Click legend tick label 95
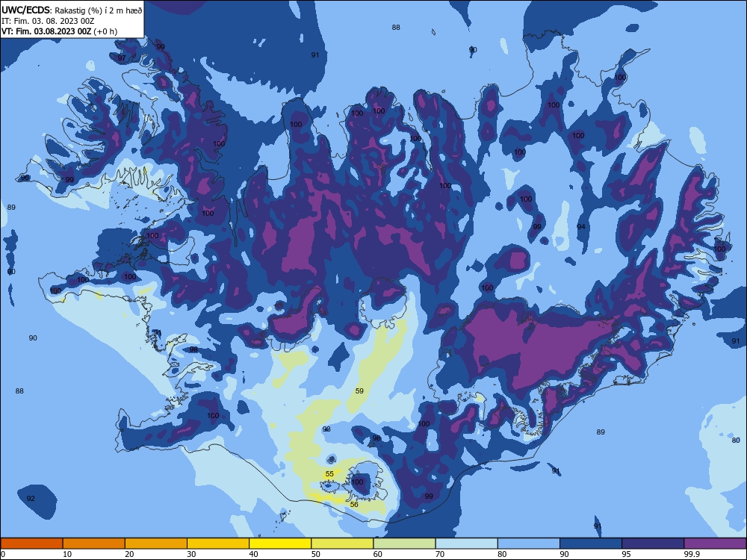The width and height of the screenshot is (747, 560). (627, 554)
